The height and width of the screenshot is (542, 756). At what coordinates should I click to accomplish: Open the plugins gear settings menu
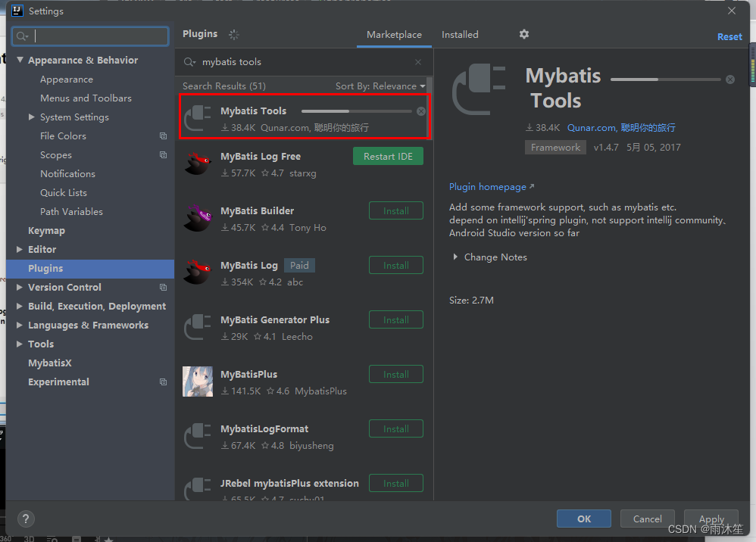click(524, 34)
